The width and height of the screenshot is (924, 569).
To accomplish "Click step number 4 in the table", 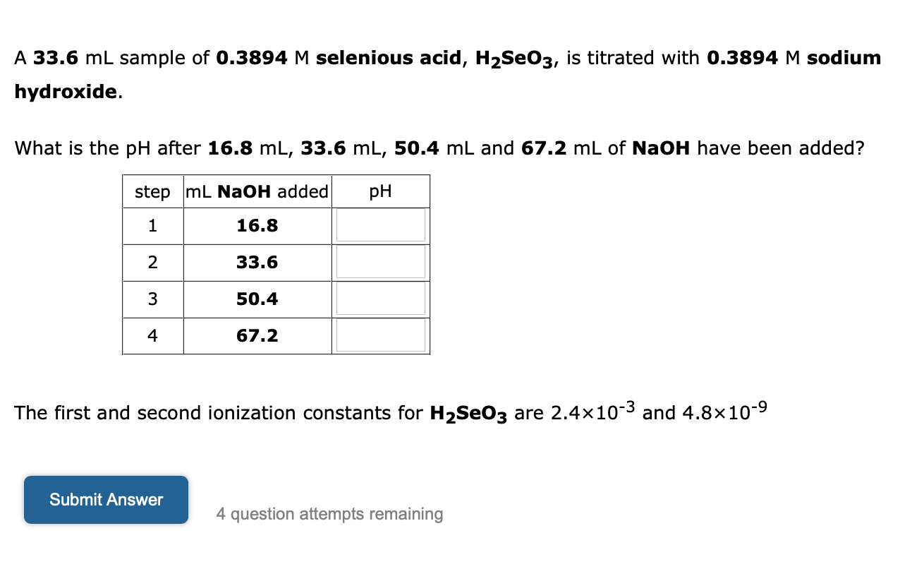I will [x=152, y=335].
